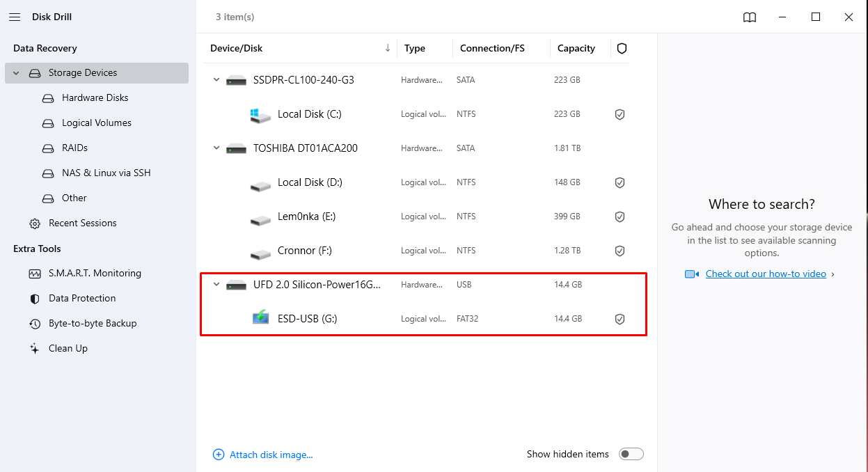Click the NAS & Linux via SSH icon
The image size is (868, 472).
48,173
